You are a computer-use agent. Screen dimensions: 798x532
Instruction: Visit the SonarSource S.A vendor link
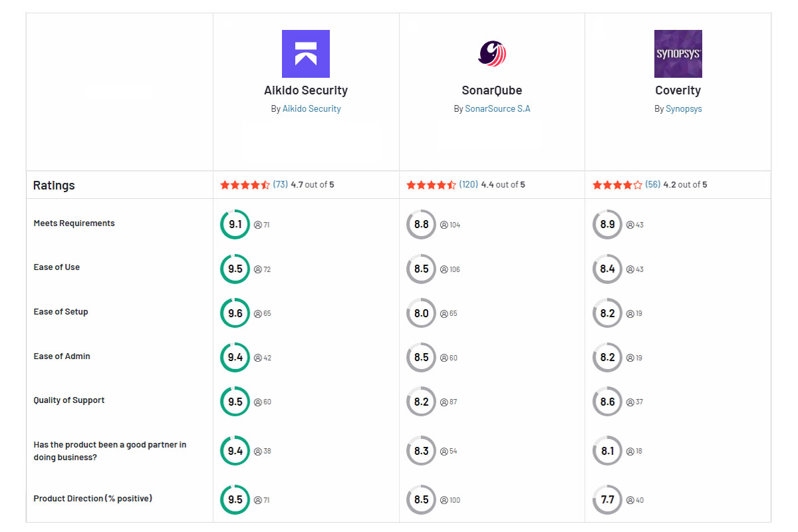[x=497, y=108]
